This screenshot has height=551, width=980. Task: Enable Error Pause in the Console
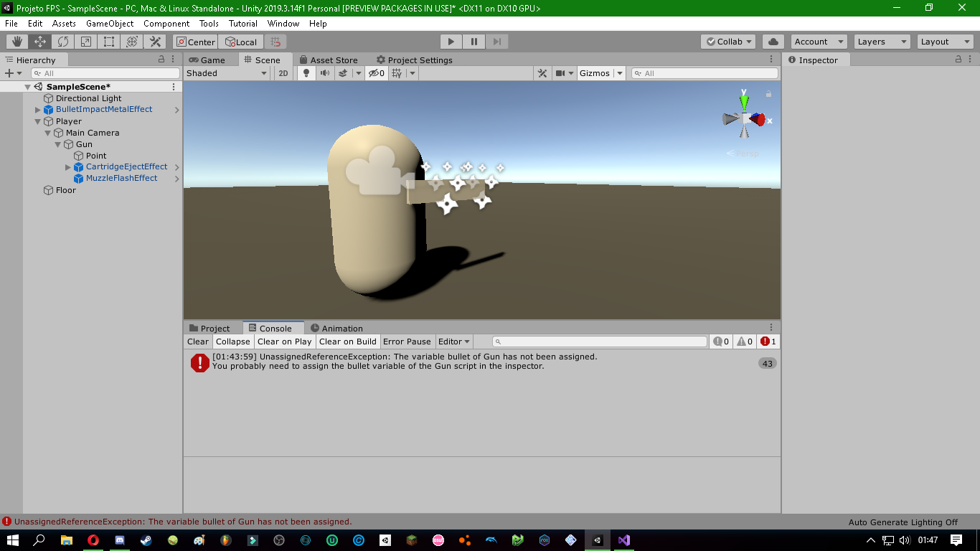pos(407,341)
